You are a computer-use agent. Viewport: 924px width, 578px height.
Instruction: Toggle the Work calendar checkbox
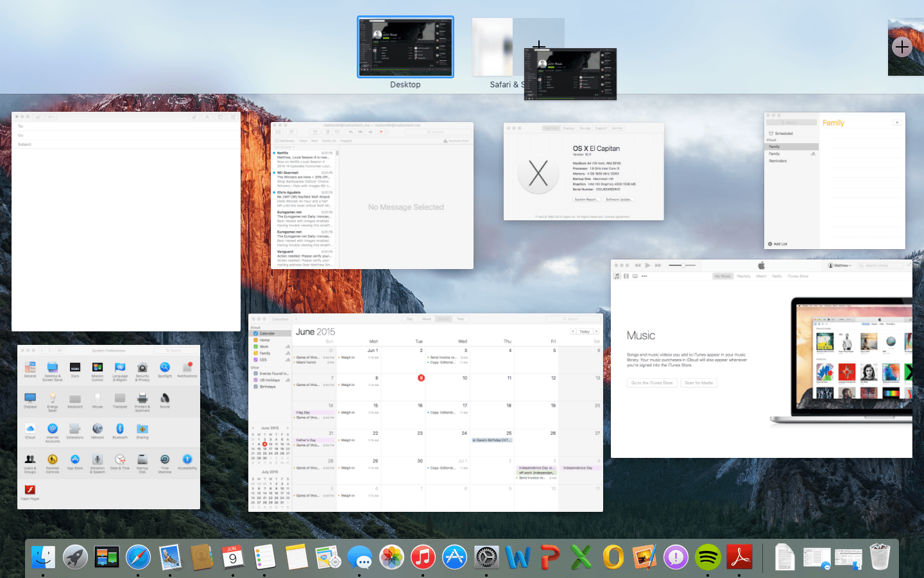[256, 347]
